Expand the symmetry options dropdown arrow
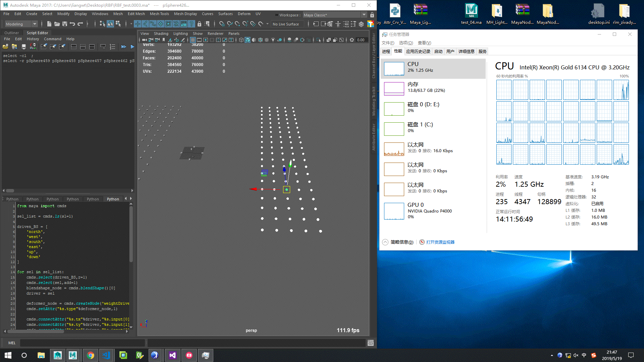Screen dimensions: 644x362 click(x=267, y=24)
